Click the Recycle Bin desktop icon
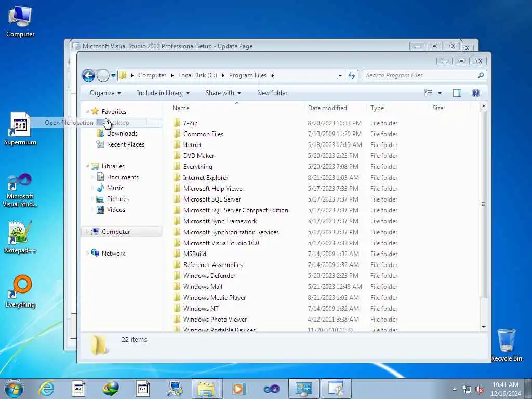The height and width of the screenshot is (399, 532). 507,345
